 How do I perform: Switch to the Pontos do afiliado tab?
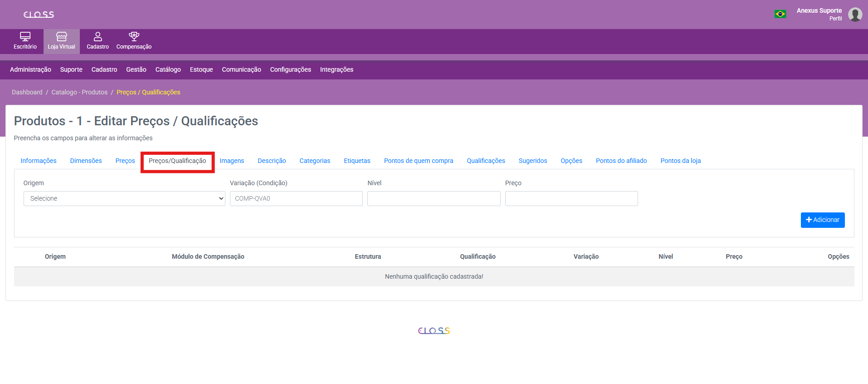[621, 161]
